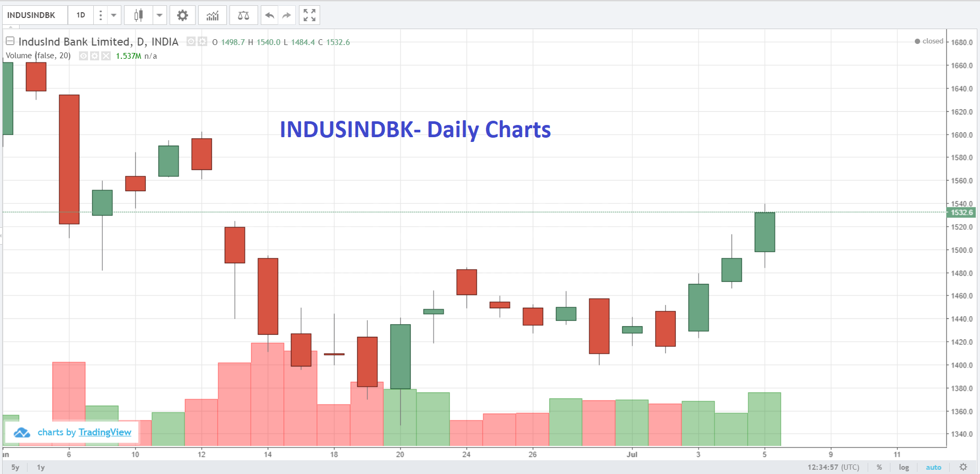980x474 pixels.
Task: Click the IndusInd Bank Limited, D, INDIA title
Action: click(x=99, y=42)
